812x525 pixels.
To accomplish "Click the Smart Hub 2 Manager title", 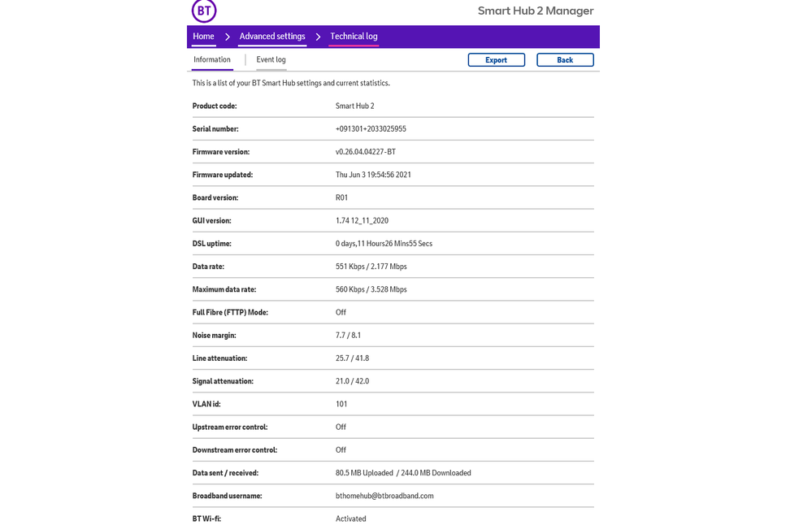I will [x=535, y=11].
